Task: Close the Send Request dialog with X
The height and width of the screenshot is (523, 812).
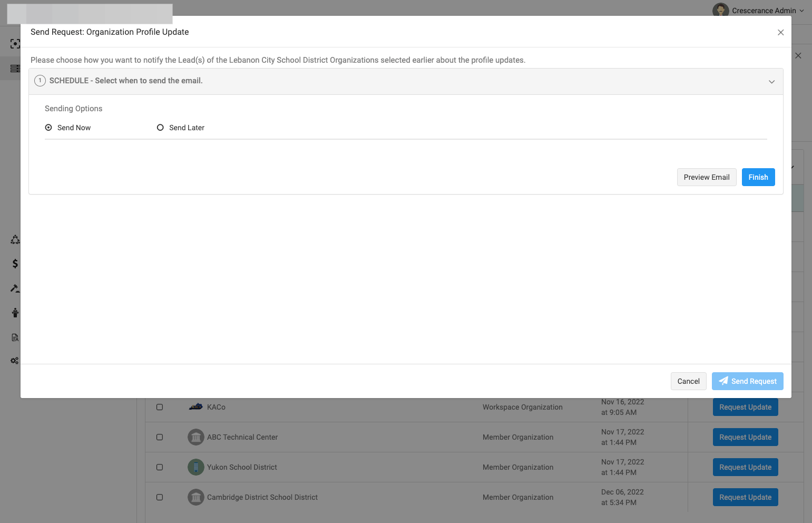Action: pos(781,32)
